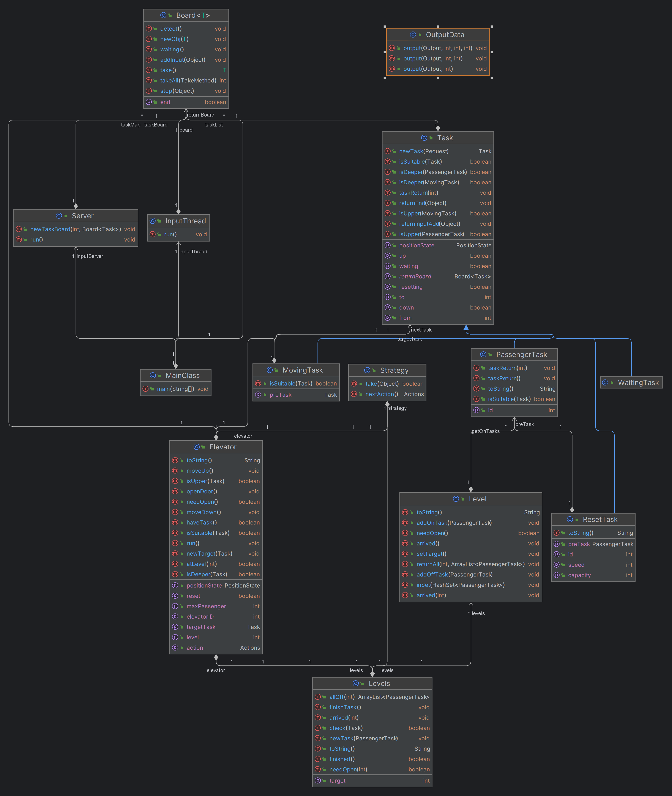This screenshot has height=796, width=672.
Task: Select the InputThread class title
Action: click(186, 221)
